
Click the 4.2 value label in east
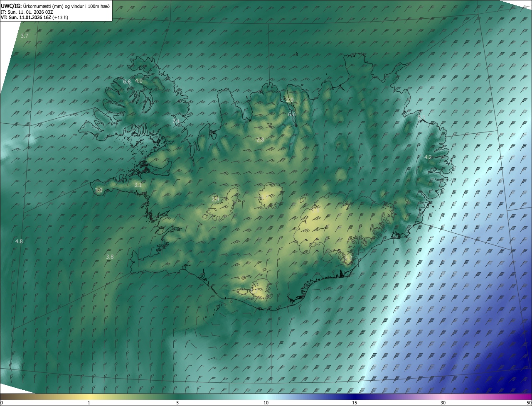[x=428, y=157]
